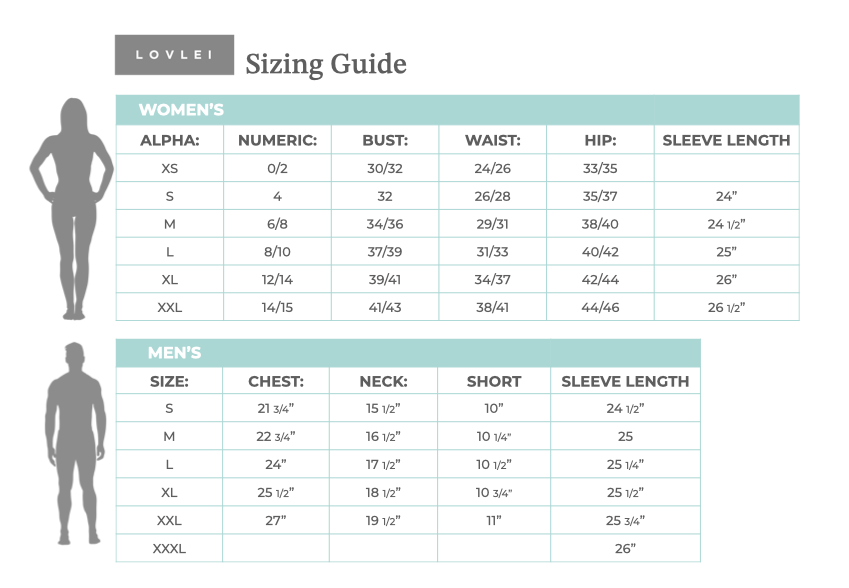This screenshot has height=588, width=849.
Task: Click the SHORT column header
Action: [494, 381]
